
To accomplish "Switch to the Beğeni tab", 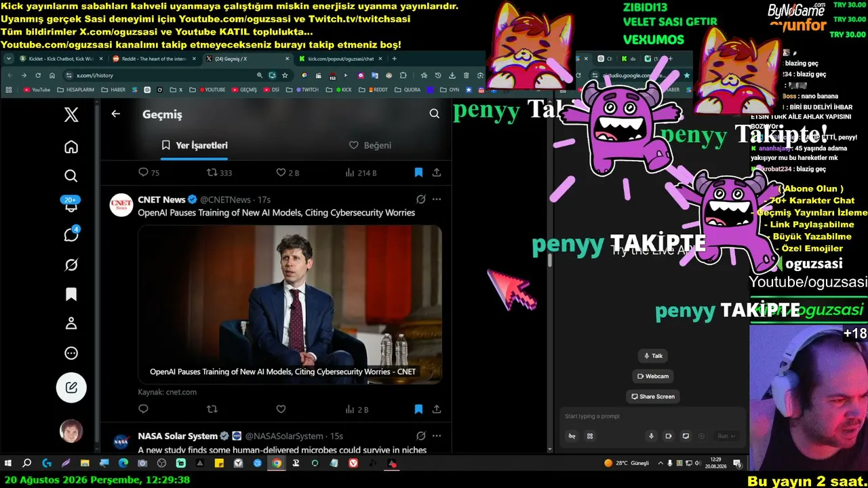I will [x=370, y=145].
